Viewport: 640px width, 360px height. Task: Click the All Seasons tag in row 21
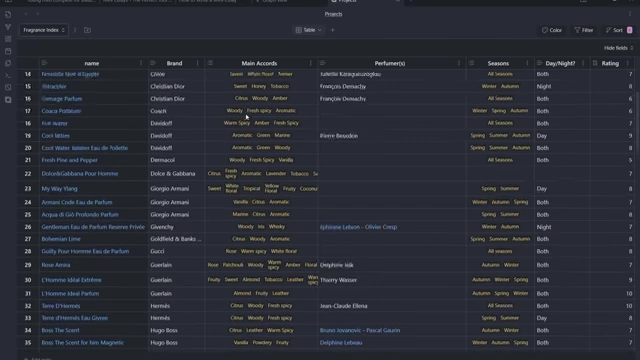[x=500, y=160]
